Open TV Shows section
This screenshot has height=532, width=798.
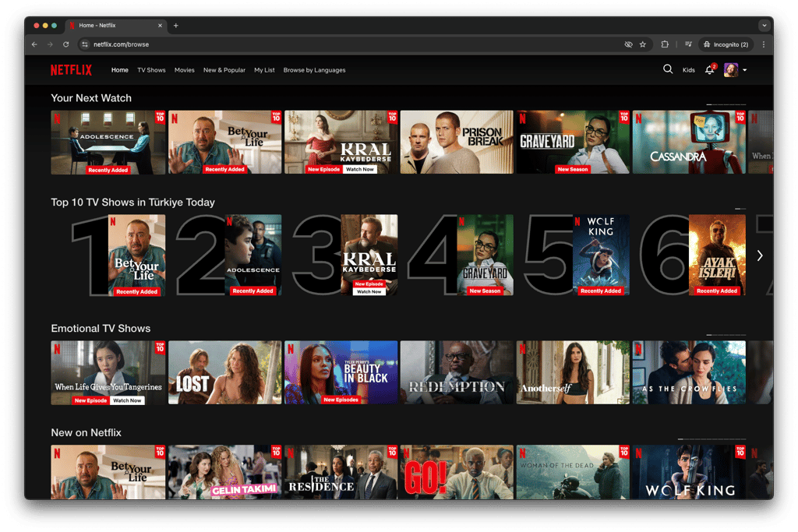coord(151,70)
